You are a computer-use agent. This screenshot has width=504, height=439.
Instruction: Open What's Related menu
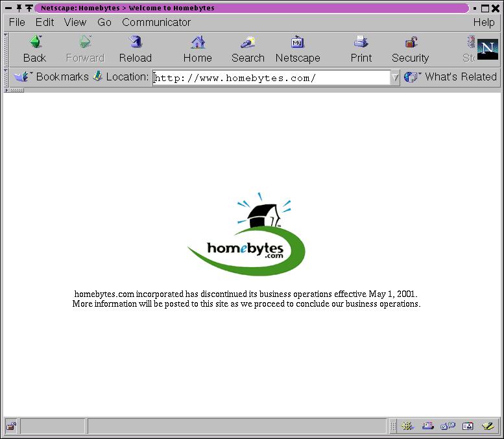coord(451,77)
